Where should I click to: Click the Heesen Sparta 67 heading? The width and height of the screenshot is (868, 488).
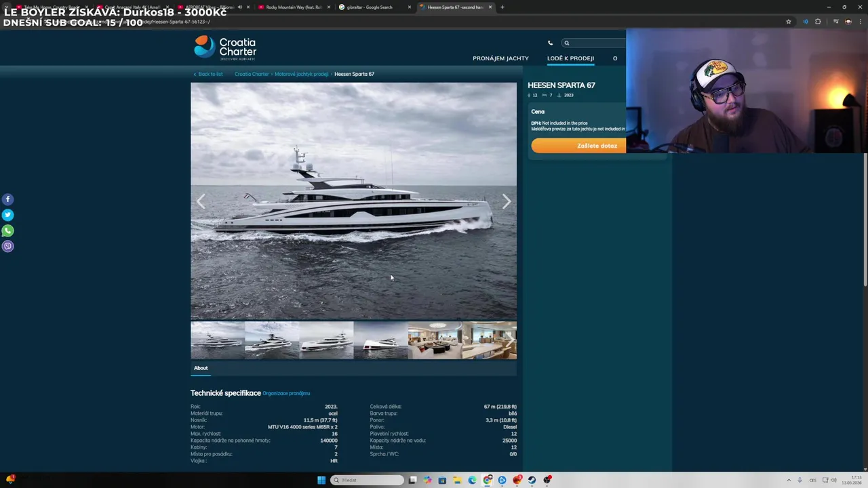[x=561, y=85]
